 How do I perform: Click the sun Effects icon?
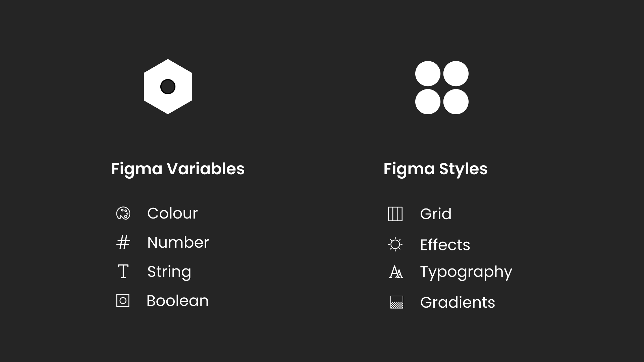[395, 244]
